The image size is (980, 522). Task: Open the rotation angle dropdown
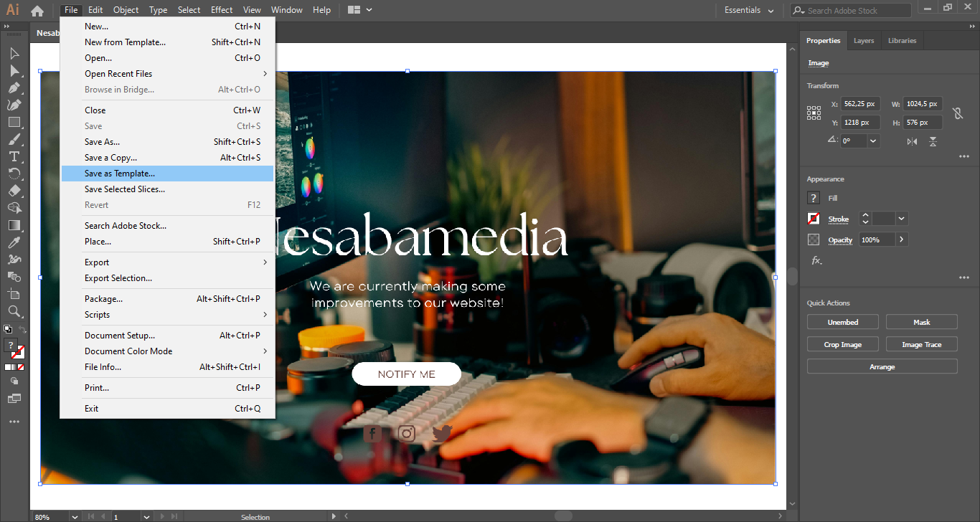(873, 141)
